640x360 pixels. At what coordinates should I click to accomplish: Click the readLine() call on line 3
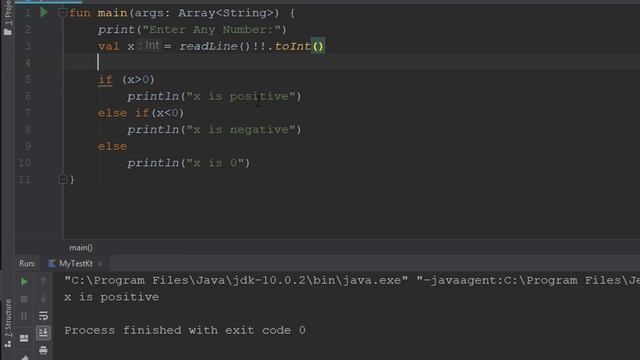point(215,47)
